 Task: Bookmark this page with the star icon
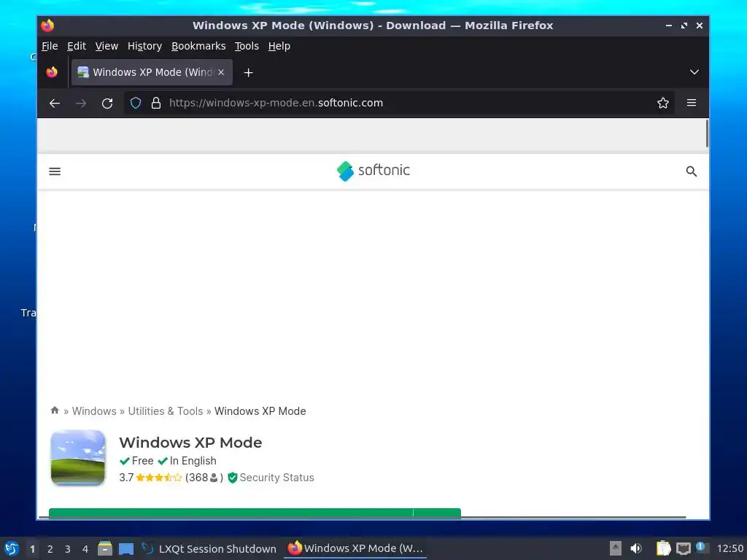coord(662,103)
